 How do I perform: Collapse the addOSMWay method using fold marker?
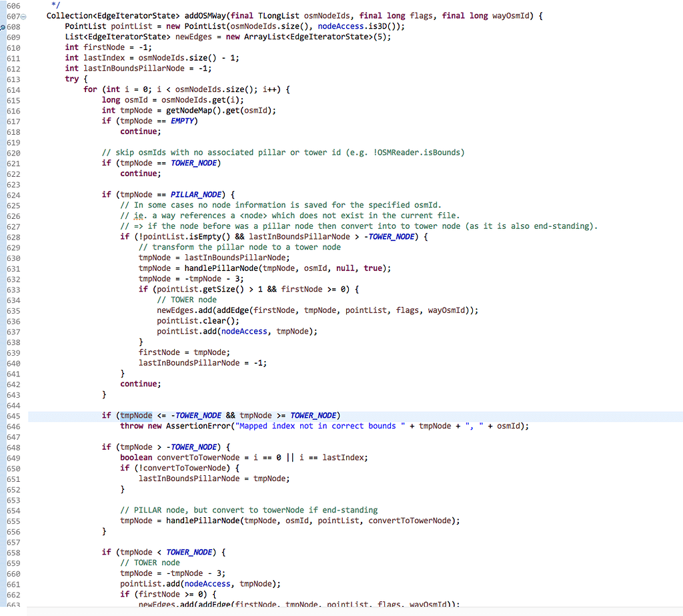pos(24,15)
